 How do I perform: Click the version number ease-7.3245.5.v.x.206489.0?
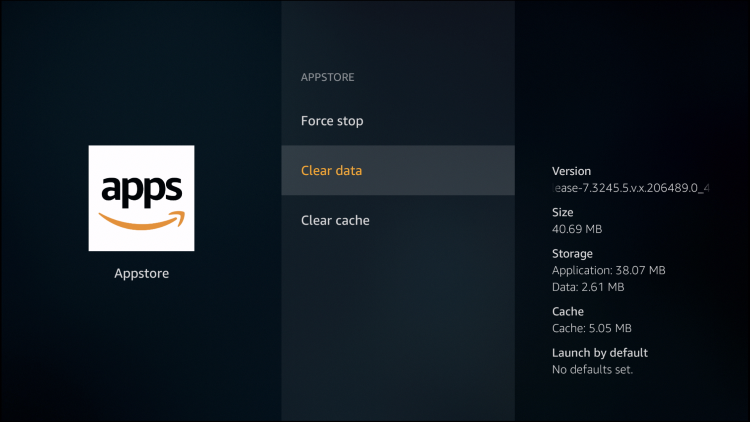630,188
